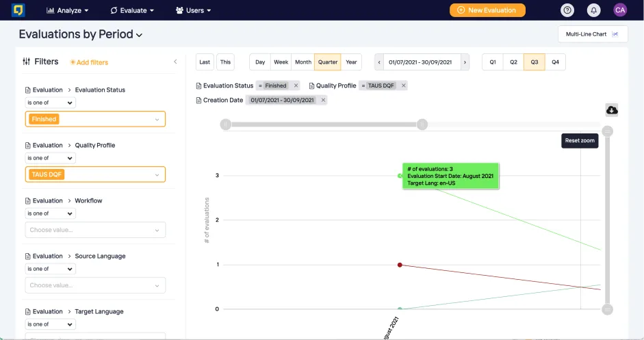Screen dimensions: 644x340
Task: Click the red data point at value 1
Action: pyautogui.click(x=400, y=265)
